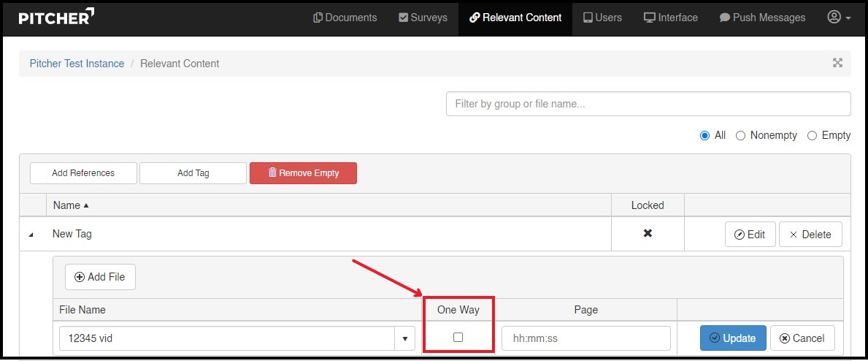Open the File Name dropdown arrow
The width and height of the screenshot is (868, 361).
tap(404, 338)
